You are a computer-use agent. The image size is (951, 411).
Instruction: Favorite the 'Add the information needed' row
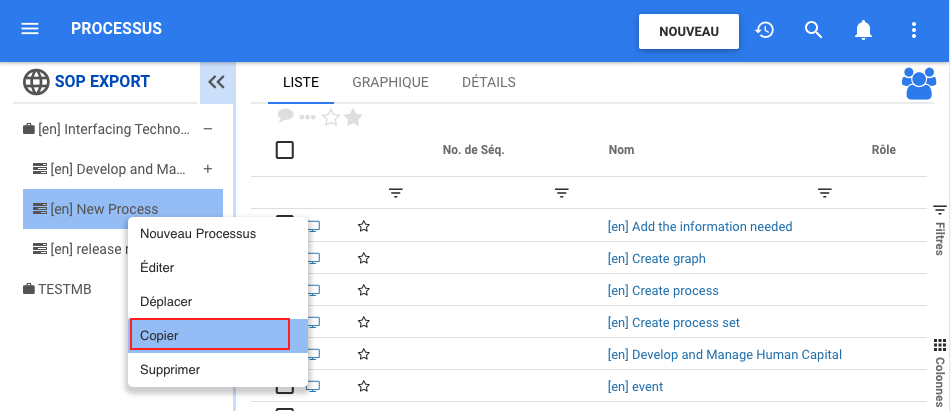pos(364,226)
